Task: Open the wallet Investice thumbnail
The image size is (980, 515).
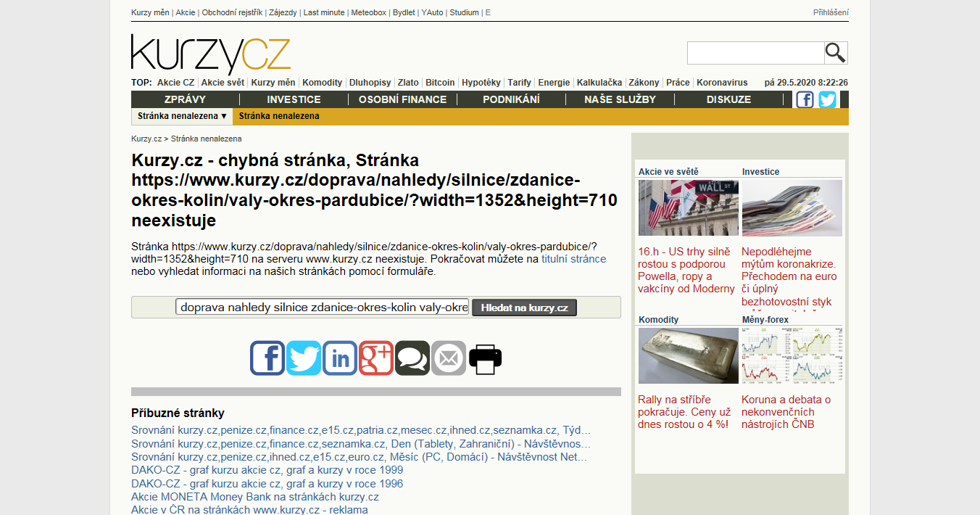Action: click(792, 207)
